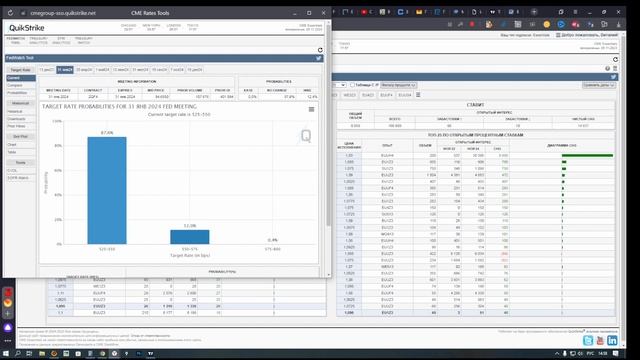This screenshot has height=360, width=640.
Task: Click the Treasury Analytics menu item
Action: pyautogui.click(x=38, y=40)
